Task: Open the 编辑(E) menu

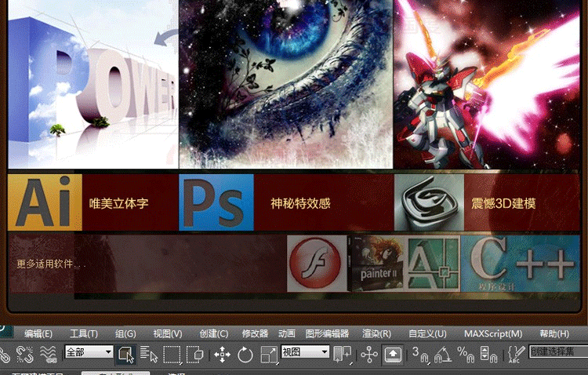Action: click(x=38, y=333)
